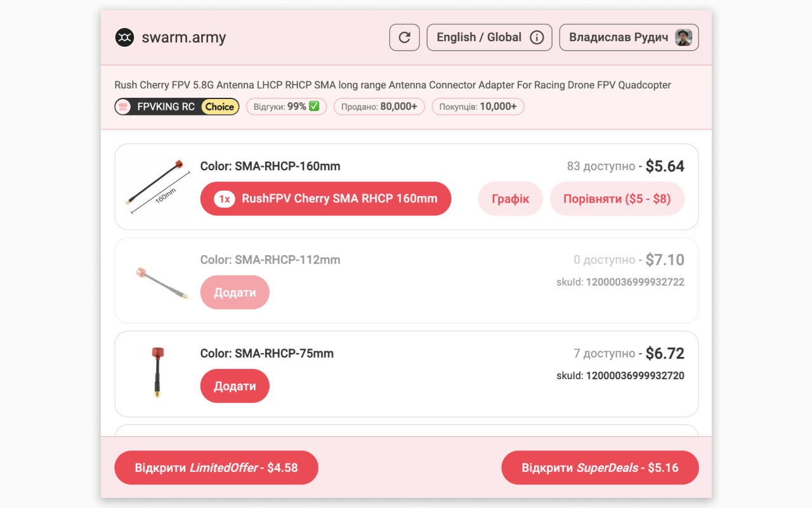Click the user avatar photo of Владислав Рудич
Screen dimensions: 812x508
point(683,37)
